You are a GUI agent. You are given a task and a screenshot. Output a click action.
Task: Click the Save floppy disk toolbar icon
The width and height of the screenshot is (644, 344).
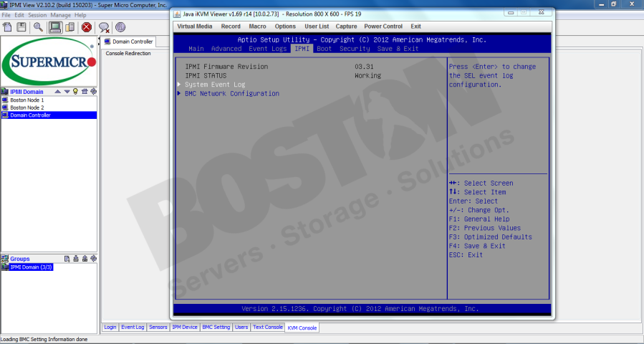click(x=21, y=27)
